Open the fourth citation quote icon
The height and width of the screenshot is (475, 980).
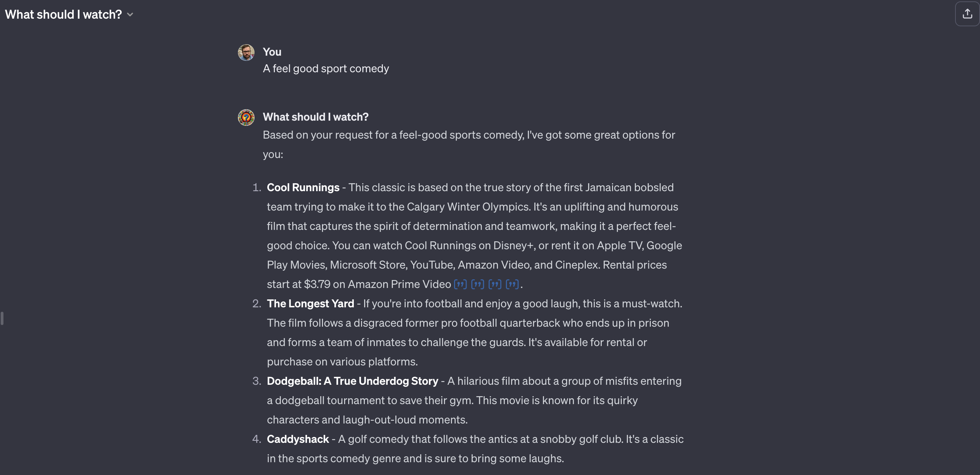tap(512, 284)
